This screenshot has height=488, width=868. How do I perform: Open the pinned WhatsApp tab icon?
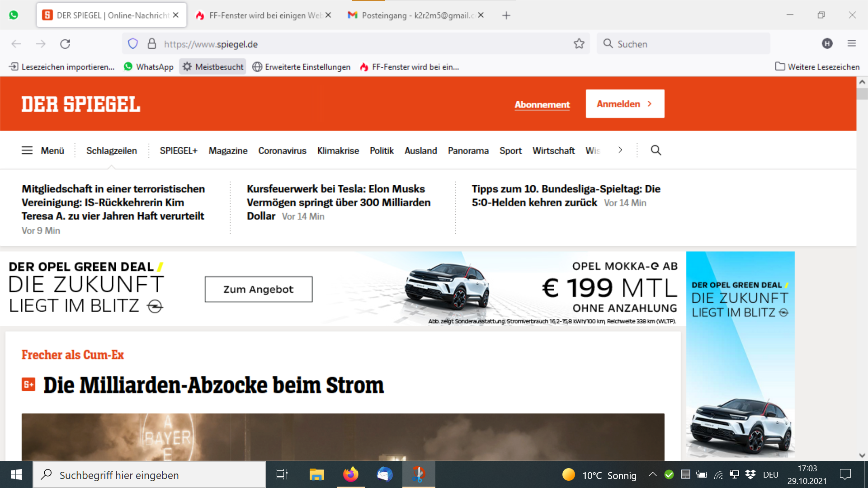tap(14, 15)
